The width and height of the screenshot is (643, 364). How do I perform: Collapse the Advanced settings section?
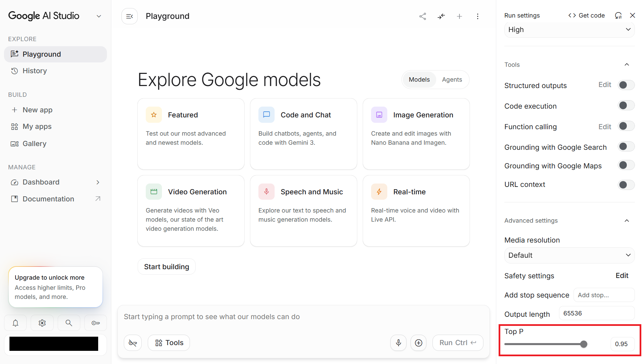point(627,221)
